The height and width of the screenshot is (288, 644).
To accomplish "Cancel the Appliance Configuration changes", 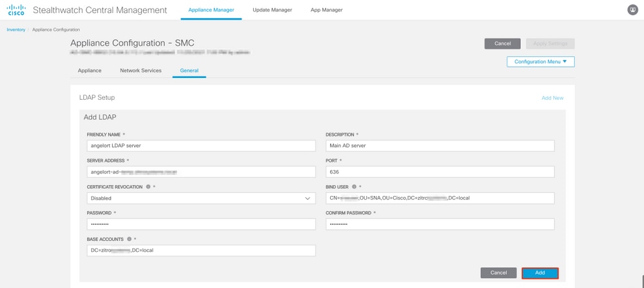I will pyautogui.click(x=502, y=43).
